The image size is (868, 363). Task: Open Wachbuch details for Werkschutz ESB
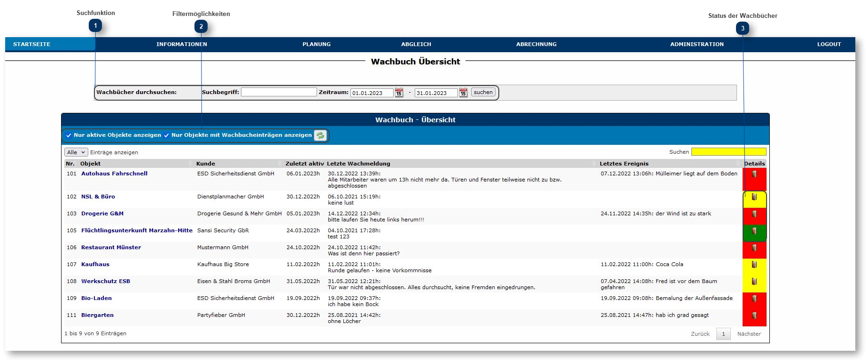tap(754, 282)
